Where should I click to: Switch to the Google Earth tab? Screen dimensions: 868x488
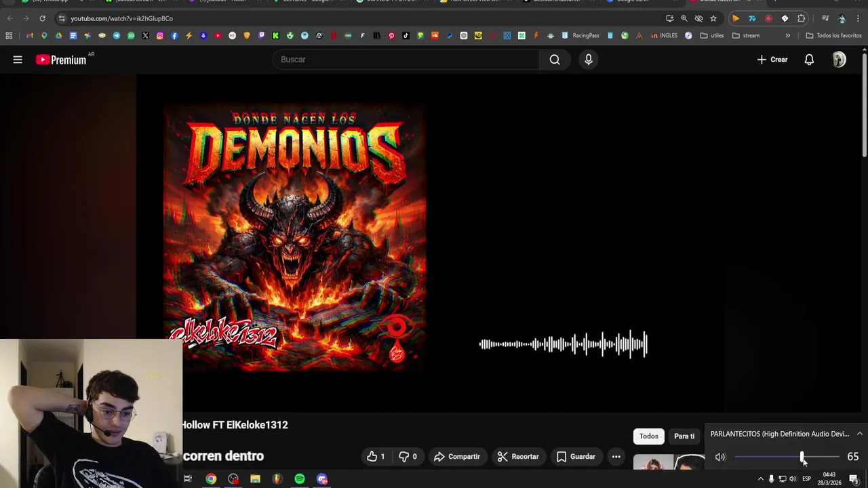click(x=632, y=3)
